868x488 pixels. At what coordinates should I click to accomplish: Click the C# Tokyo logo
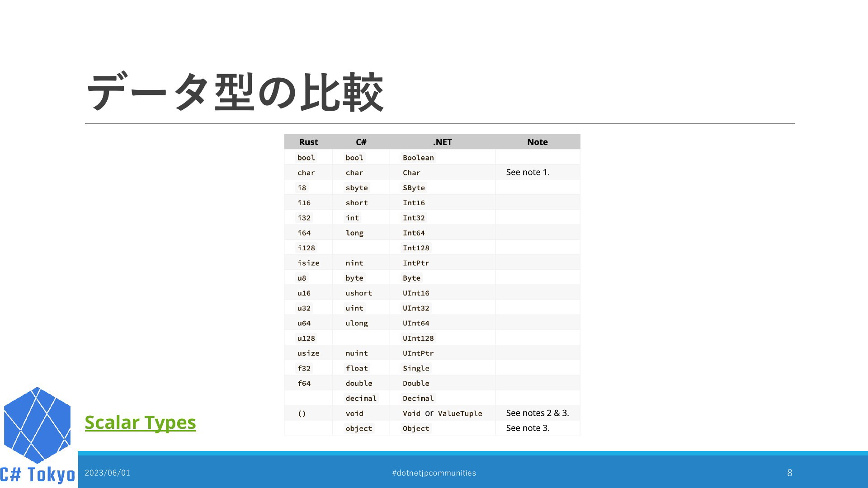coord(38,436)
